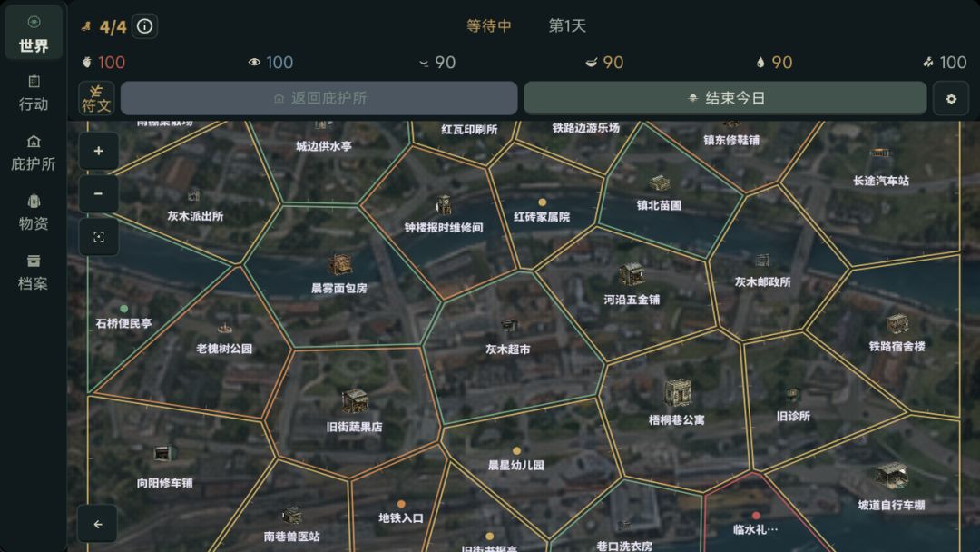Select 梧桐巷公寓 building on the map
The height and width of the screenshot is (552, 980).
pos(677,392)
